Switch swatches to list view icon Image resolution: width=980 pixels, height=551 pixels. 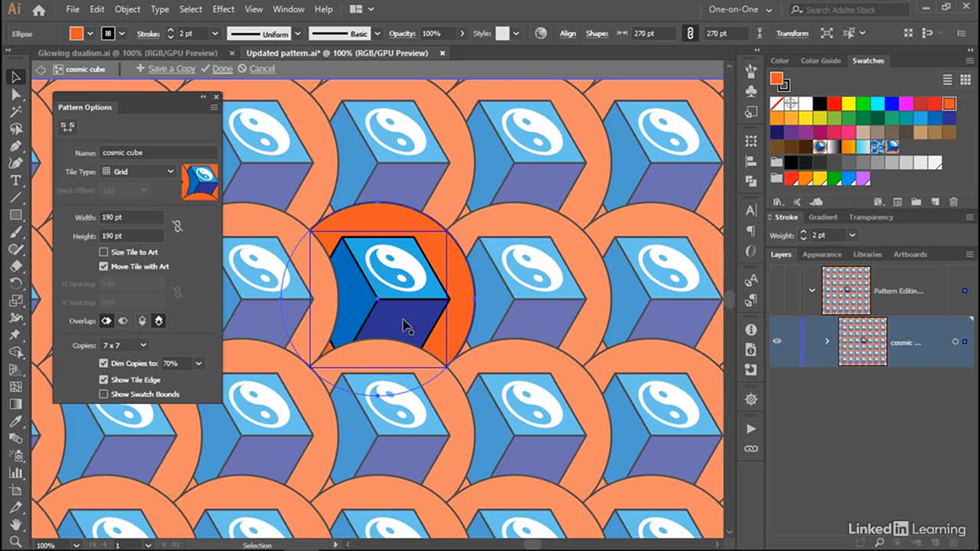point(947,80)
